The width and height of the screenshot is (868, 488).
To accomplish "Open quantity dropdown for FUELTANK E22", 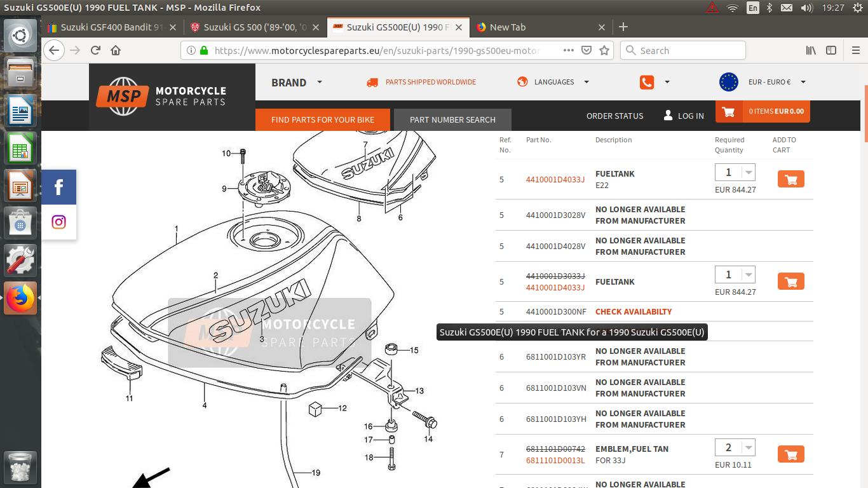I will 749,172.
